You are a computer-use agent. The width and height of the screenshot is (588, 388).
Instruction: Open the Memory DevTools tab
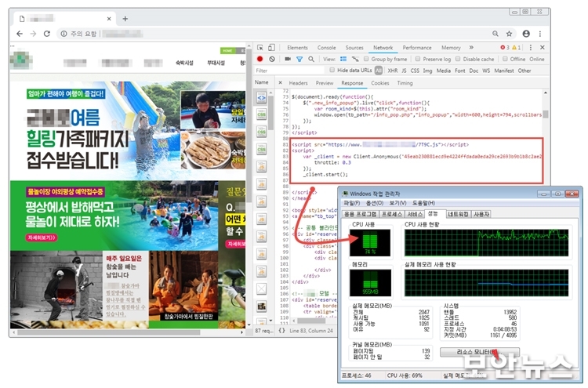click(451, 48)
